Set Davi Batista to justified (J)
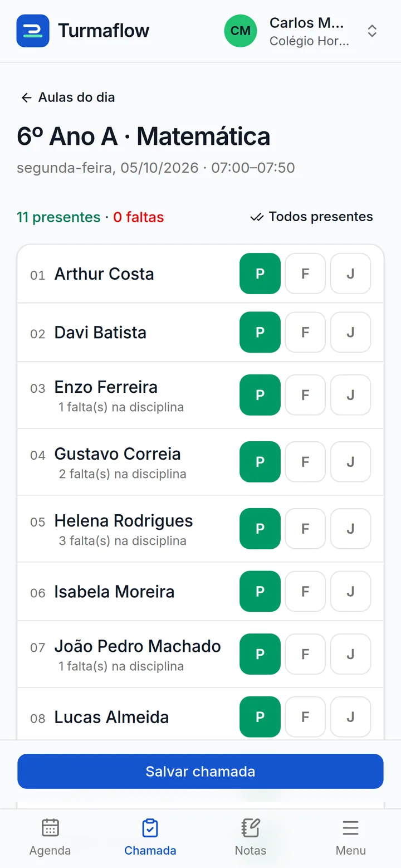This screenshot has height=868, width=401. click(x=350, y=332)
